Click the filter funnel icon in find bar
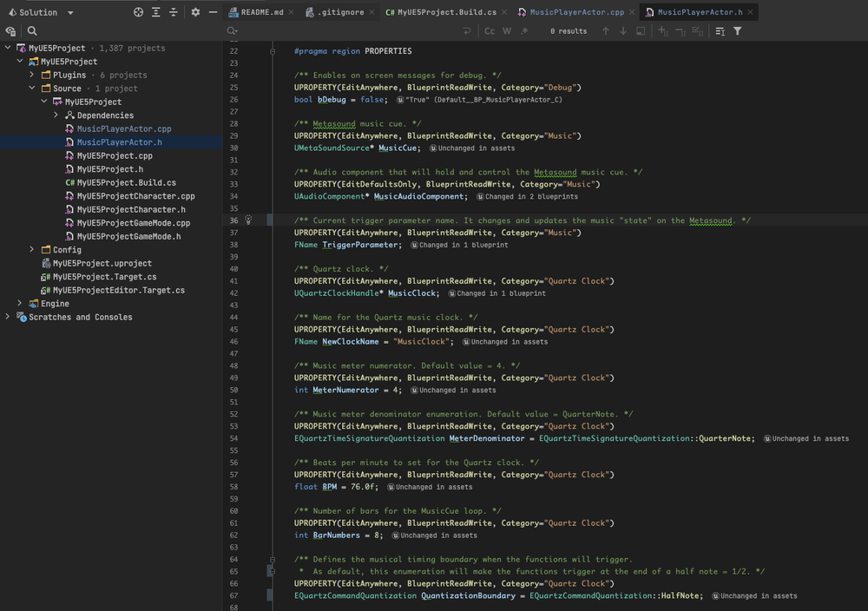Image resolution: width=868 pixels, height=611 pixels. 738,31
